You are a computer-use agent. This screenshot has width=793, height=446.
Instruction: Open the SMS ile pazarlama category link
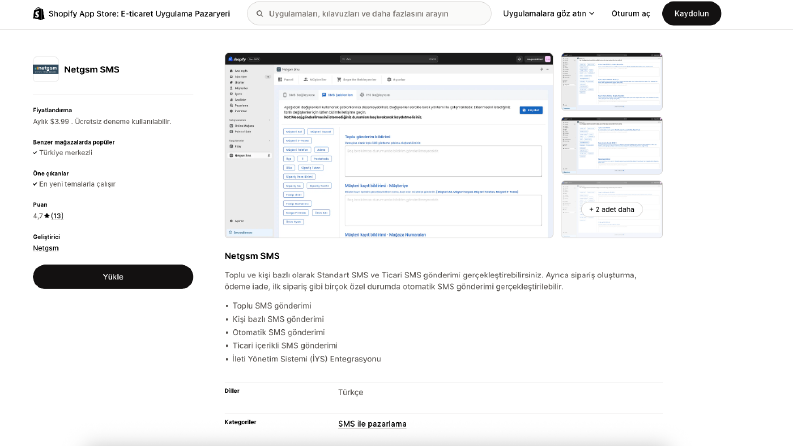[372, 424]
